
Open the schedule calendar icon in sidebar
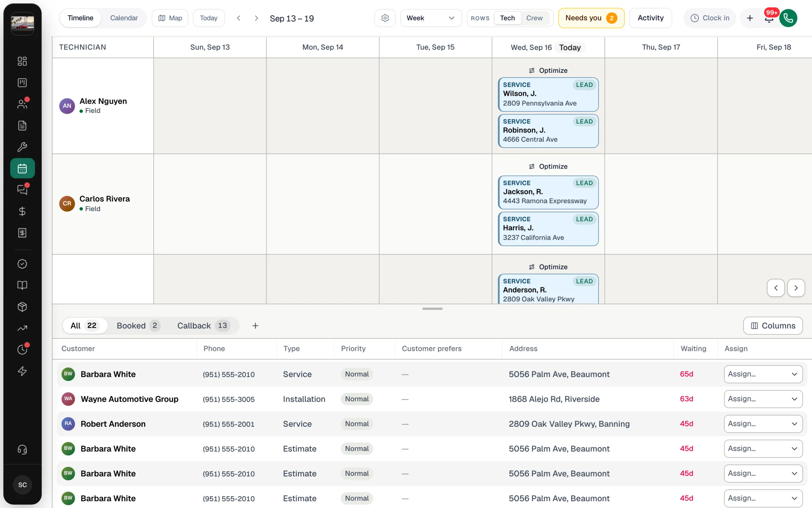pos(22,168)
